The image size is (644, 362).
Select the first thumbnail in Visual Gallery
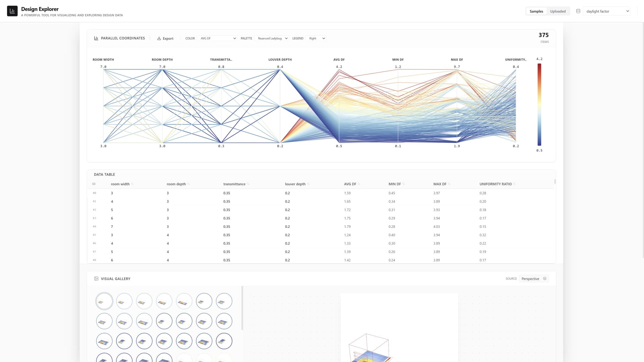pyautogui.click(x=104, y=301)
